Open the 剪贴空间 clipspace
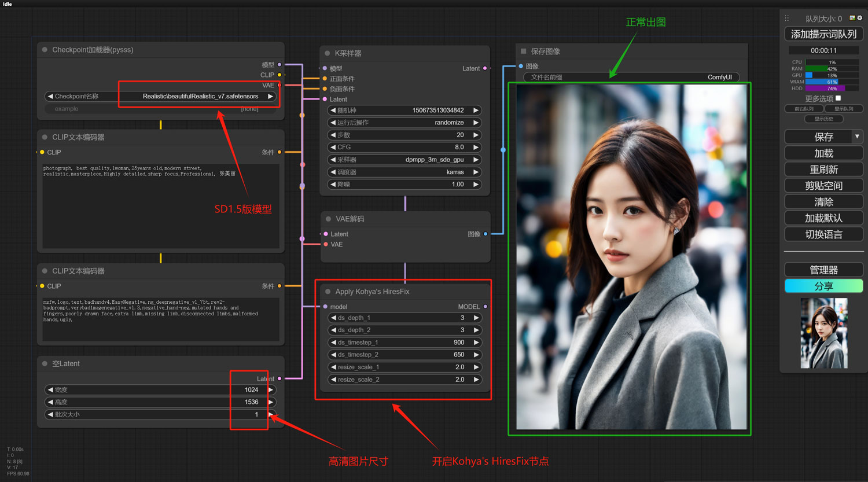The width and height of the screenshot is (868, 482). point(823,186)
